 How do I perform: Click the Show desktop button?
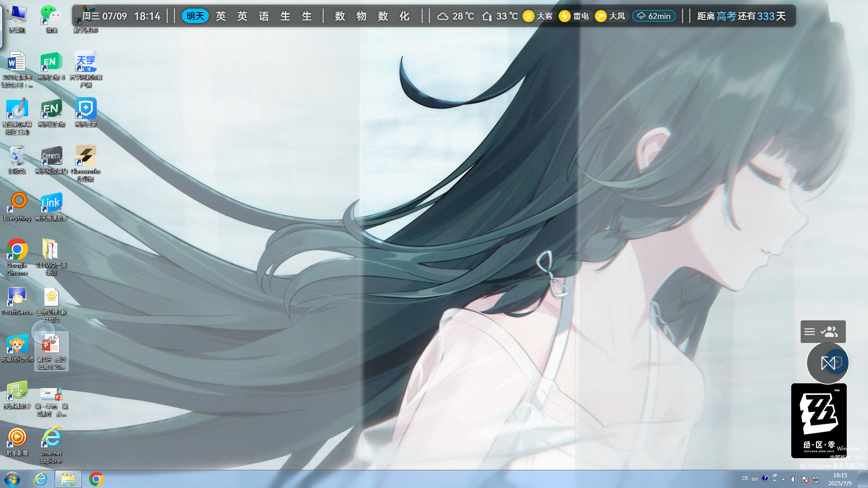863,479
